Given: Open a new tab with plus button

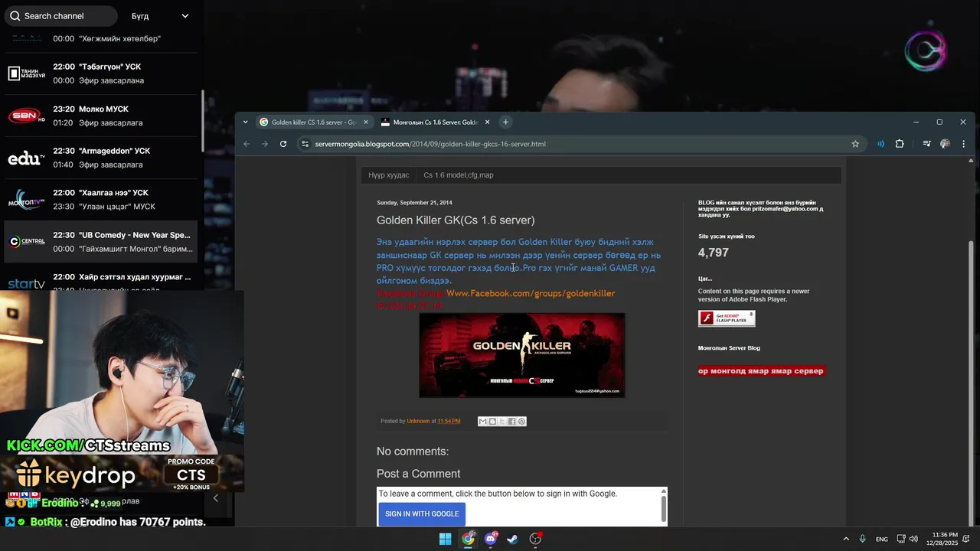Looking at the screenshot, I should [505, 122].
